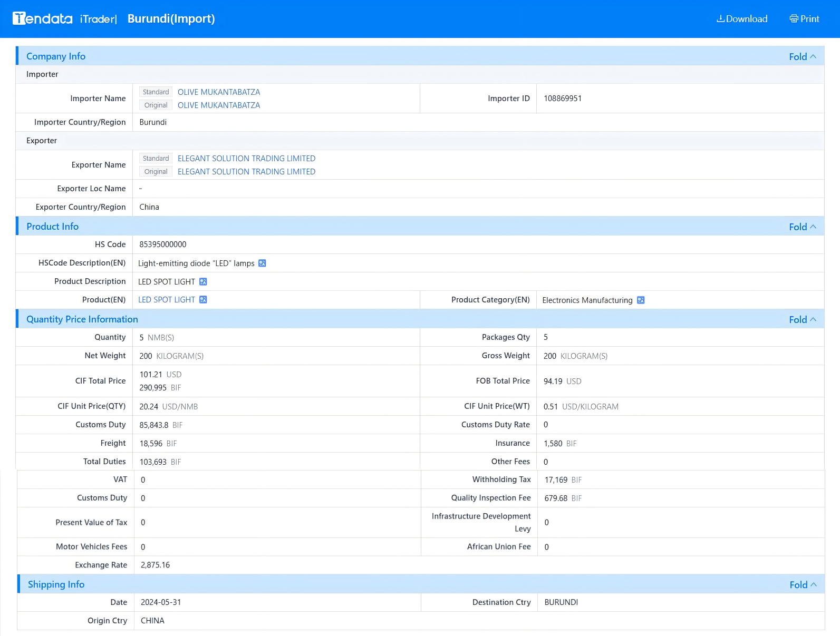Select FOB Total Price 94.19 USD
This screenshot has height=636, width=840.
(562, 381)
